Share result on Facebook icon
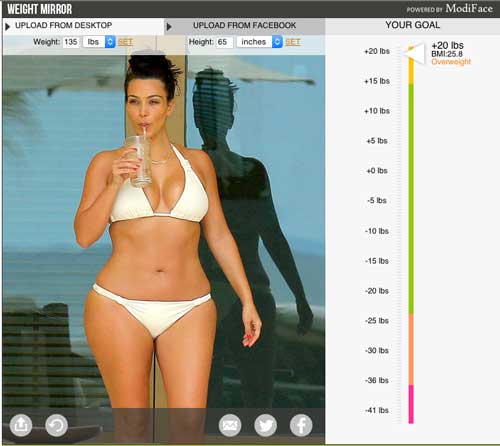Screen dimensions: 500x446 [301, 425]
